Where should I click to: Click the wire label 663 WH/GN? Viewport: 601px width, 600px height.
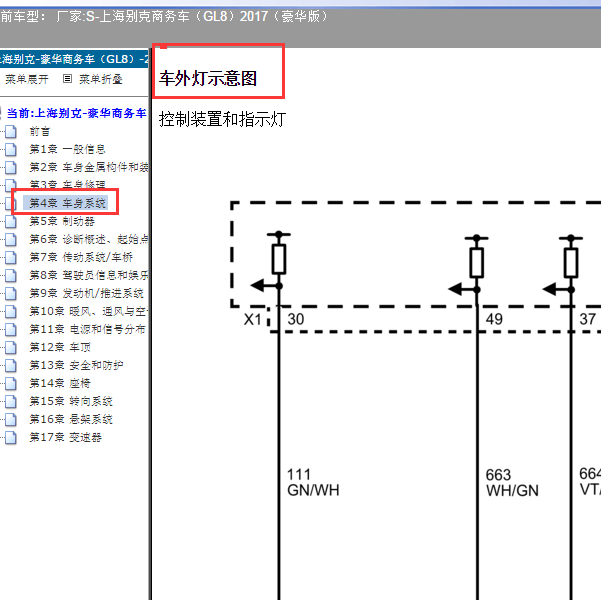(512, 483)
